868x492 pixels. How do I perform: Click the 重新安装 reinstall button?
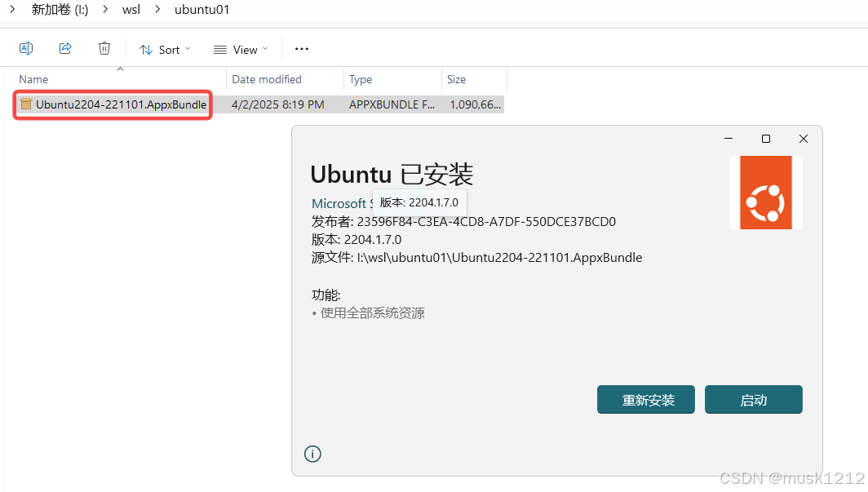[x=646, y=400]
